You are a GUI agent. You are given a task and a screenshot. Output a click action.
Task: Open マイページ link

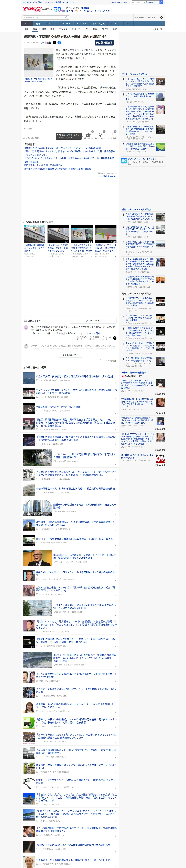(139, 18)
